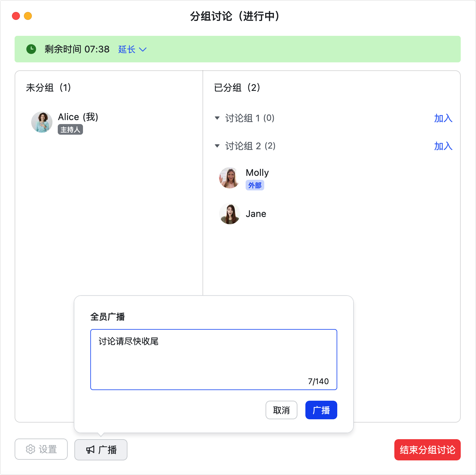Join 讨论组 2 via 加入 link
476x475 pixels.
click(x=443, y=146)
